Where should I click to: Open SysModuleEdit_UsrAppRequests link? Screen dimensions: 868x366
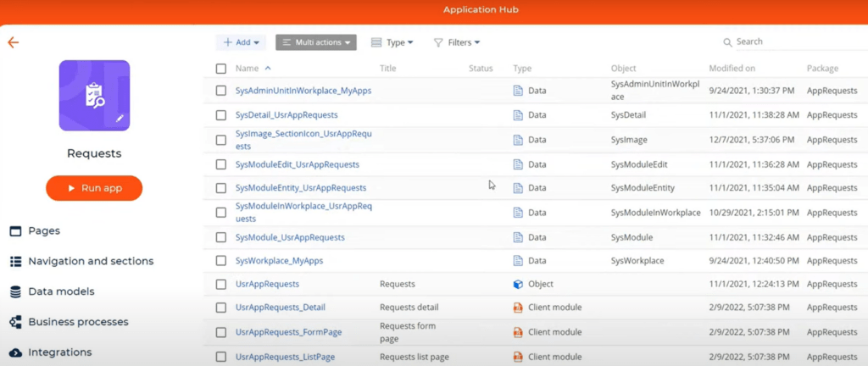point(298,164)
